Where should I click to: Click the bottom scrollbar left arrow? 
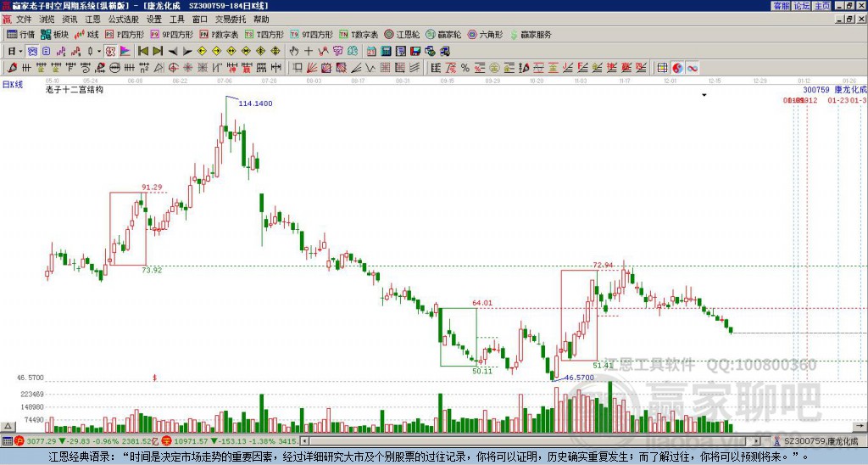click(304, 441)
